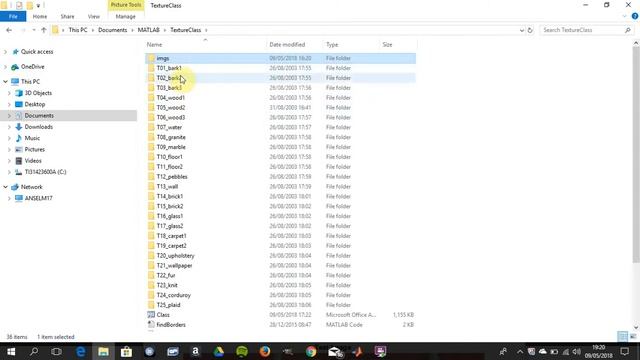The width and height of the screenshot is (640, 360).
Task: Expand ANSELM17 network node
Action: [x=9, y=198]
